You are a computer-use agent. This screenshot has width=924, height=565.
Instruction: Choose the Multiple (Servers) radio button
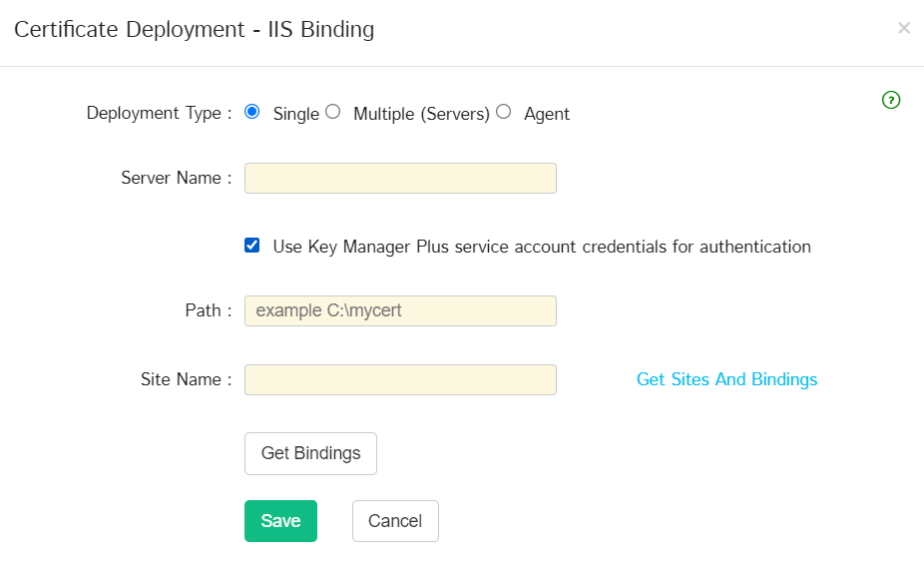pyautogui.click(x=333, y=112)
